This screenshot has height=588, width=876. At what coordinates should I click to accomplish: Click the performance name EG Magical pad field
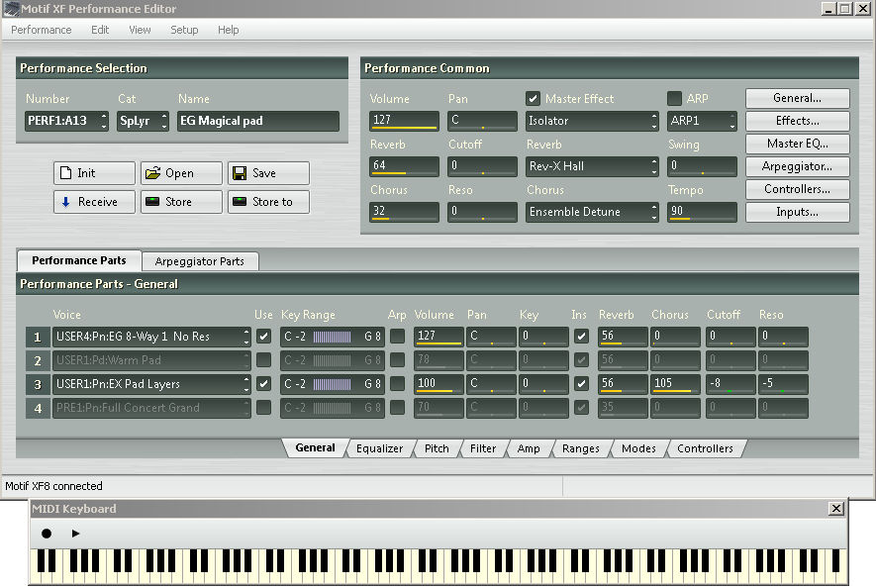tap(258, 121)
